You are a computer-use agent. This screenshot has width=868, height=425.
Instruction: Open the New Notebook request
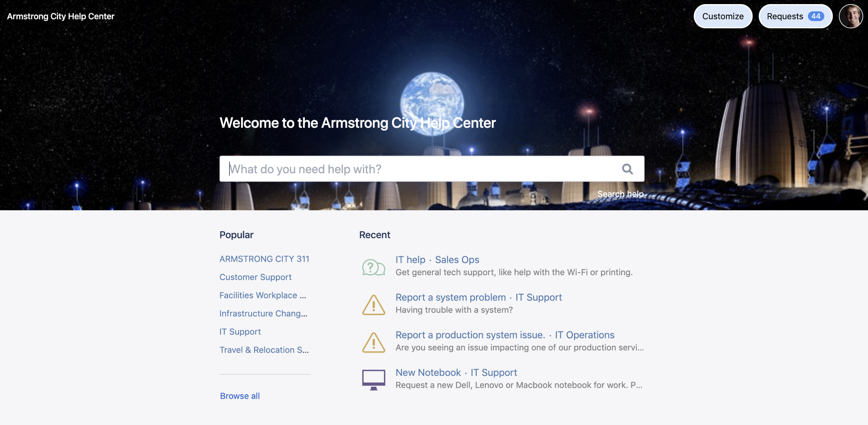[x=428, y=372]
